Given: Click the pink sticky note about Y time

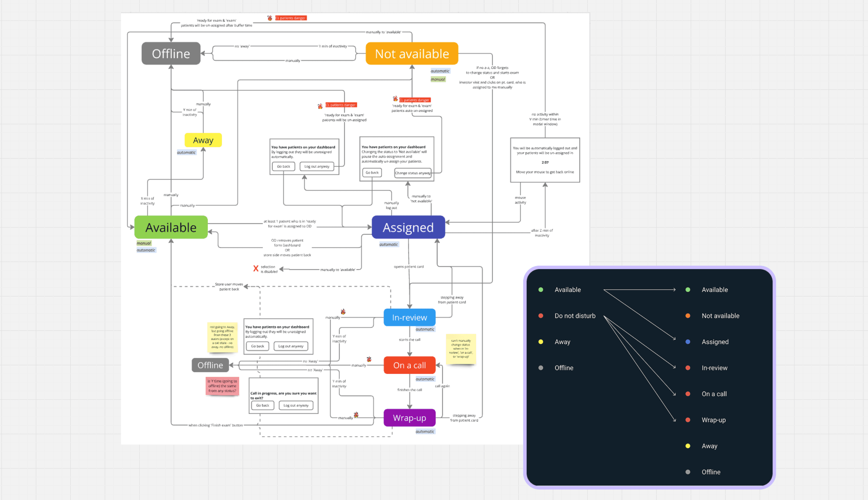Looking at the screenshot, I should [x=222, y=386].
